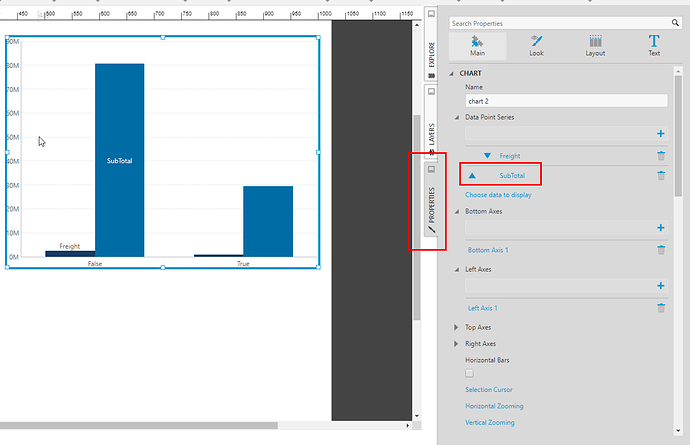Select the Freight bar for False
690x445 pixels.
[x=70, y=254]
